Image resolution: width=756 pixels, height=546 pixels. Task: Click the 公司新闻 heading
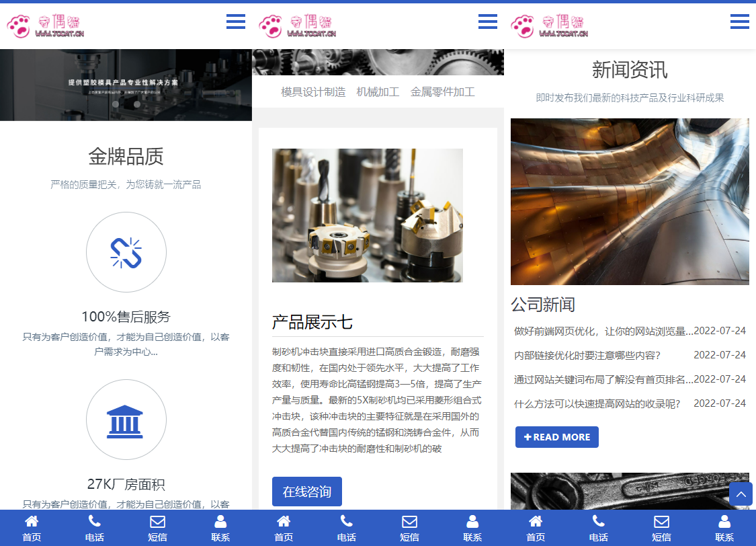(x=543, y=305)
